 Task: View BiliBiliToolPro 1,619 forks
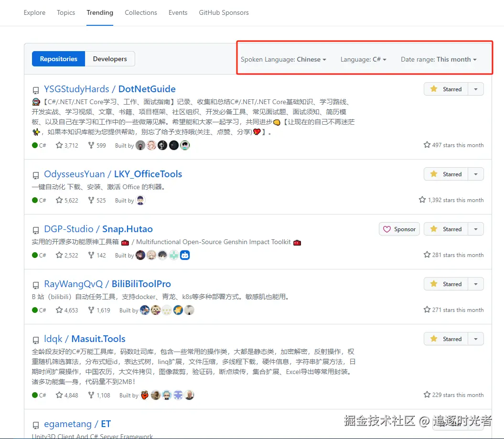pyautogui.click(x=99, y=310)
